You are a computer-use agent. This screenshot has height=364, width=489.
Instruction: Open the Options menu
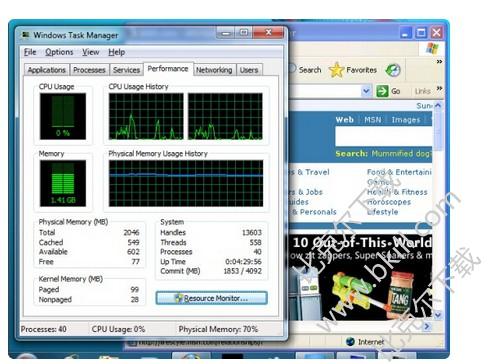59,52
